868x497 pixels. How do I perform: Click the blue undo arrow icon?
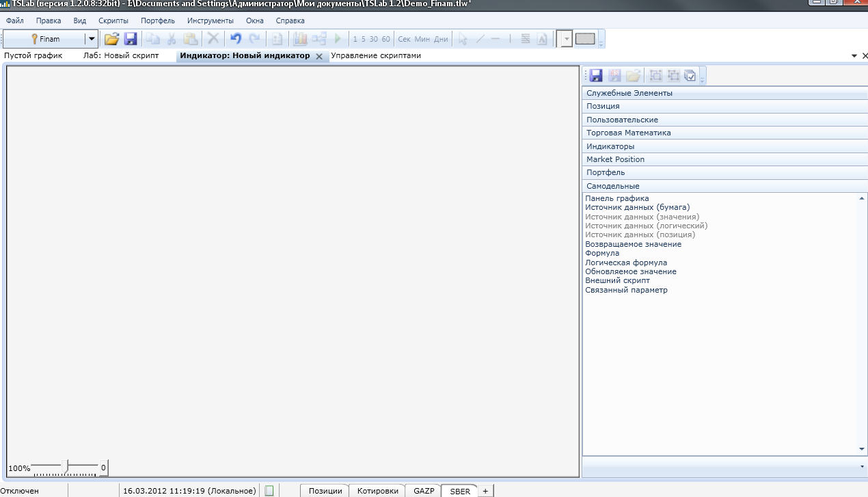click(236, 39)
